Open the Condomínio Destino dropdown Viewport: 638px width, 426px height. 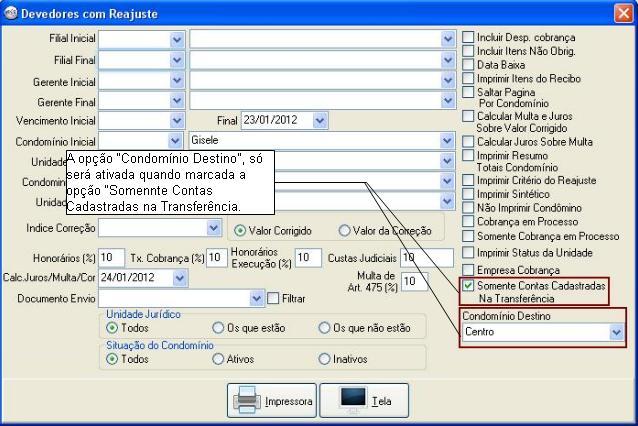[616, 331]
